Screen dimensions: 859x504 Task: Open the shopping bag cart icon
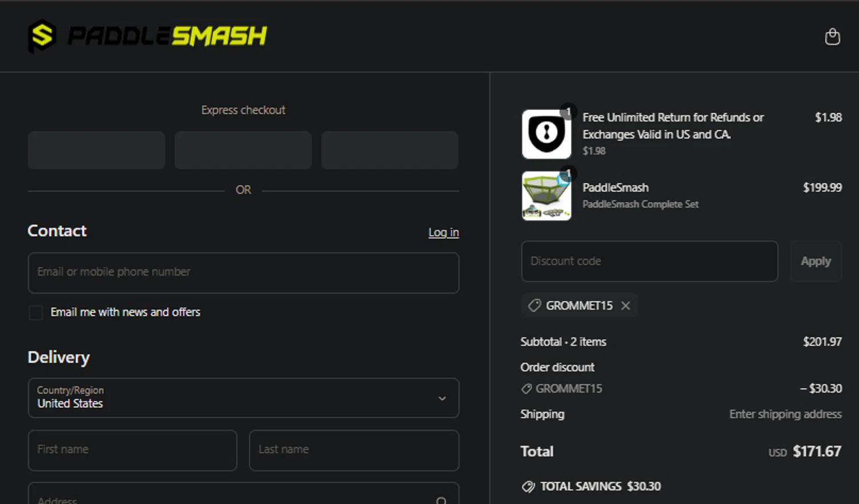(832, 36)
